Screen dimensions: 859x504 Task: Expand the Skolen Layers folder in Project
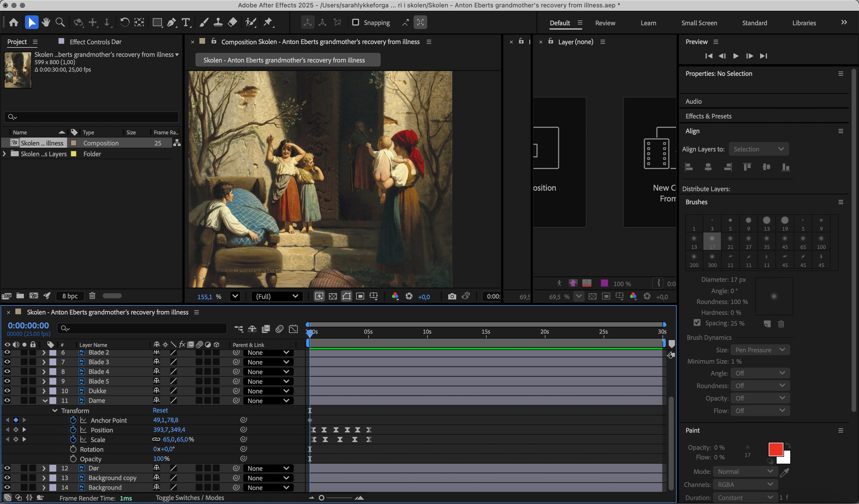[x=4, y=154]
